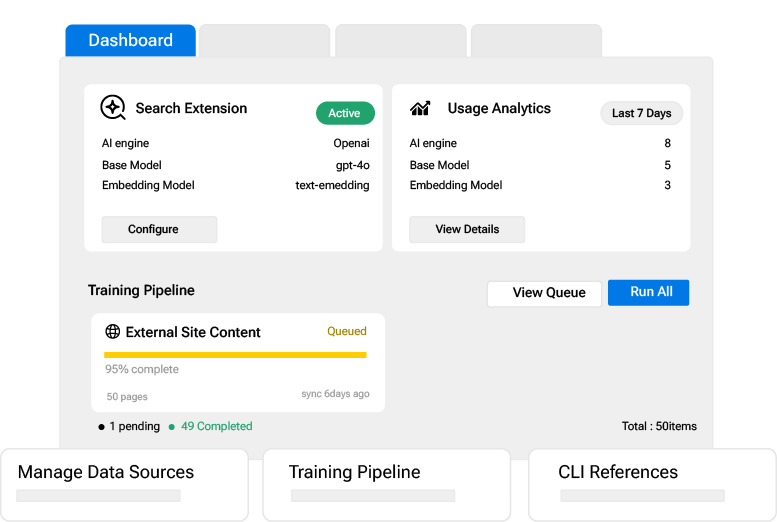Image resolution: width=777 pixels, height=522 pixels.
Task: Click the Queued status label
Action: click(347, 331)
